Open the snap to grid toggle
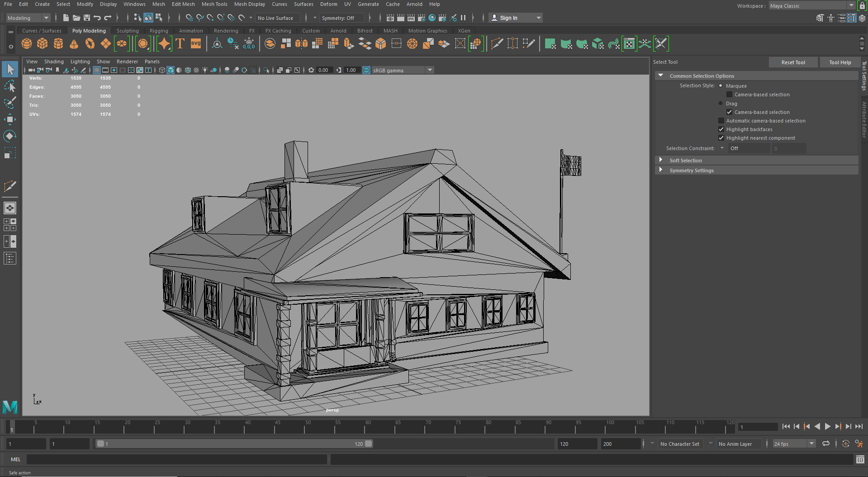The height and width of the screenshot is (477, 868). tap(190, 18)
